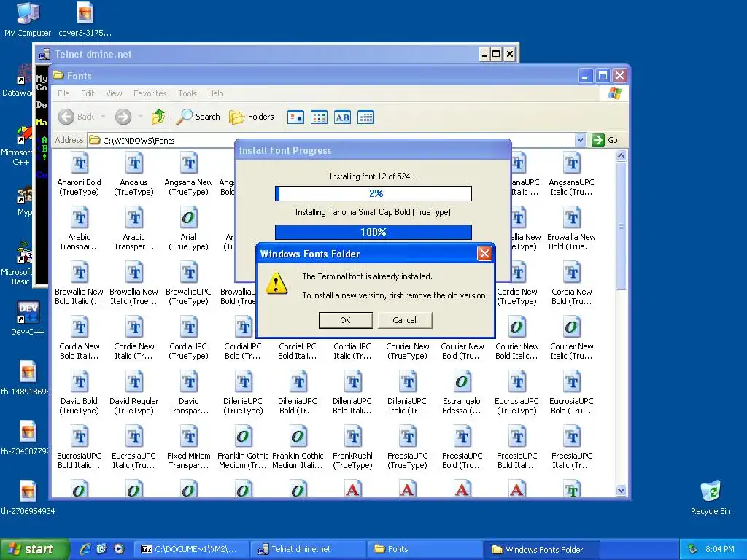747x560 pixels.
Task: Open the Favorites menu
Action: click(150, 93)
